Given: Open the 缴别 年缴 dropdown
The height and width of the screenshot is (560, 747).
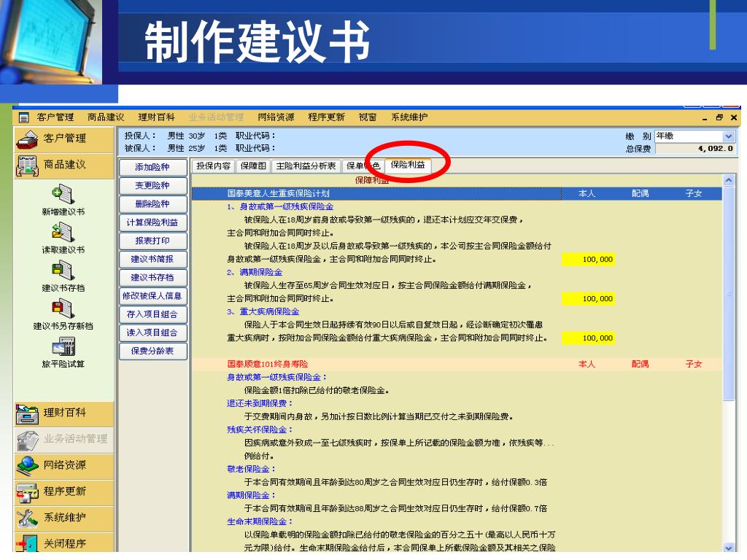Looking at the screenshot, I should click(x=728, y=136).
